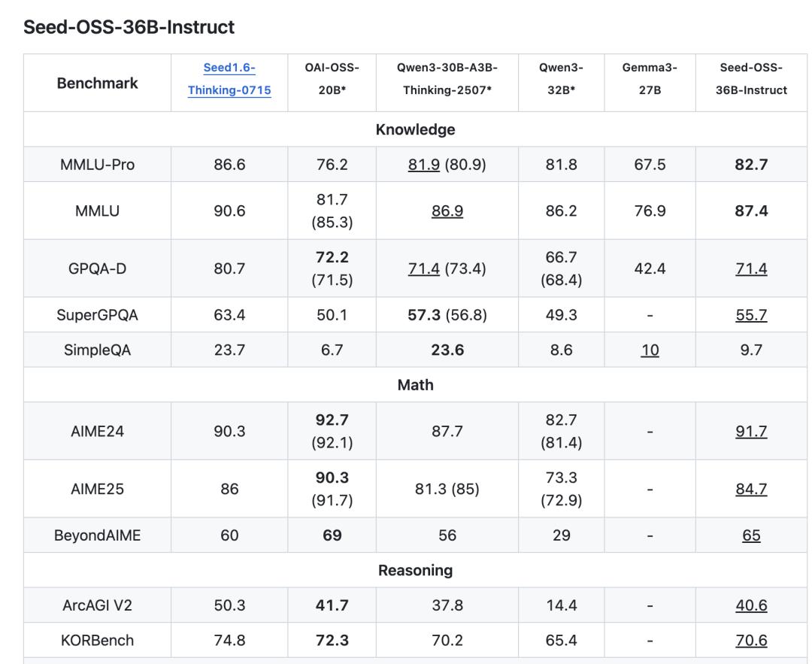The height and width of the screenshot is (664, 812).
Task: Click the 87.7 cell in AIME24 row
Action: point(447,431)
